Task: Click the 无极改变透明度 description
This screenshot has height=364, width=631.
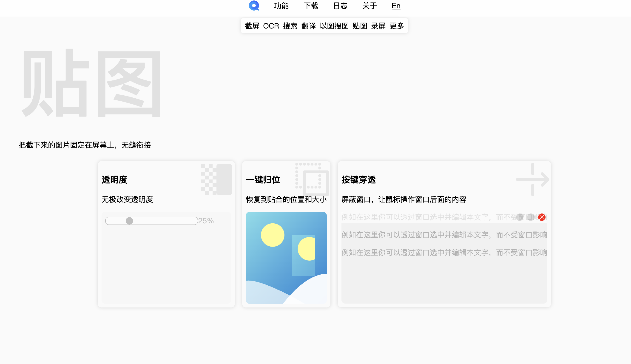Action: 127,199
